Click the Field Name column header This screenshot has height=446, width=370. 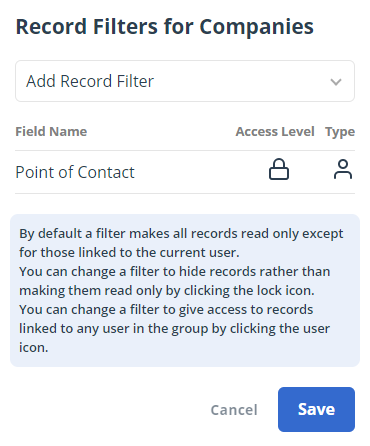pos(51,131)
